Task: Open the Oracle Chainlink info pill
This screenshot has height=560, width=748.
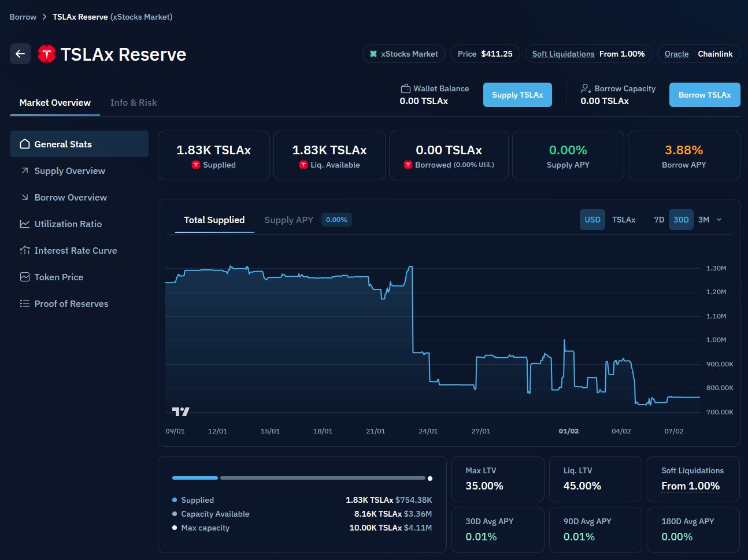Action: [698, 54]
